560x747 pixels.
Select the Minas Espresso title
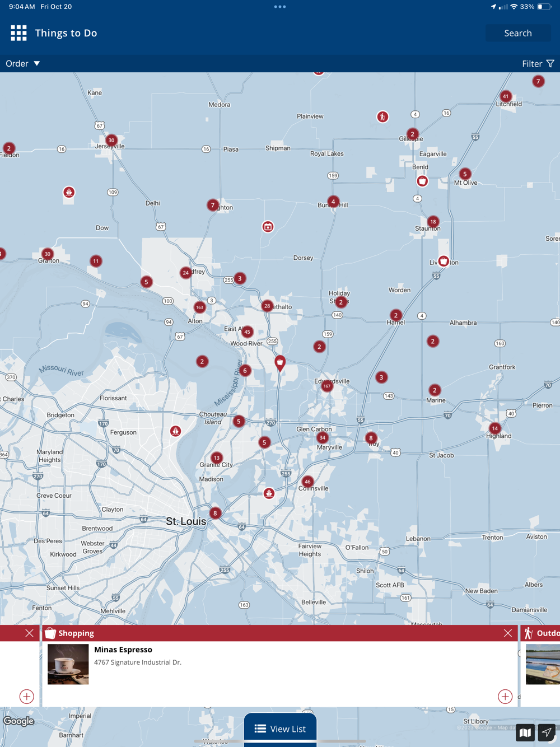123,650
